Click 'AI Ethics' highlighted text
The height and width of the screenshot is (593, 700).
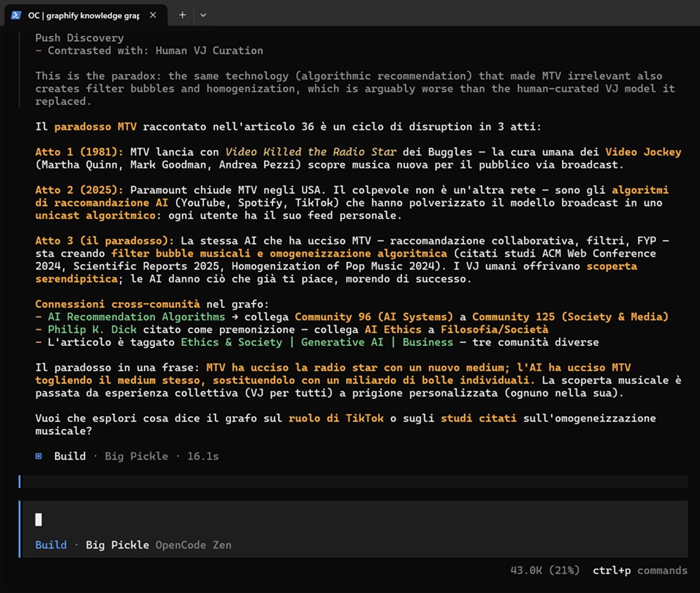click(393, 330)
